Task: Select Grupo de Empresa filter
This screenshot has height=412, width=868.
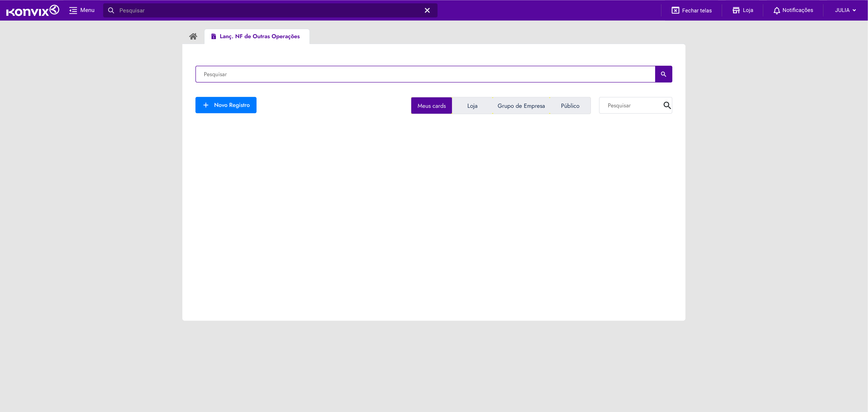Action: click(x=521, y=106)
